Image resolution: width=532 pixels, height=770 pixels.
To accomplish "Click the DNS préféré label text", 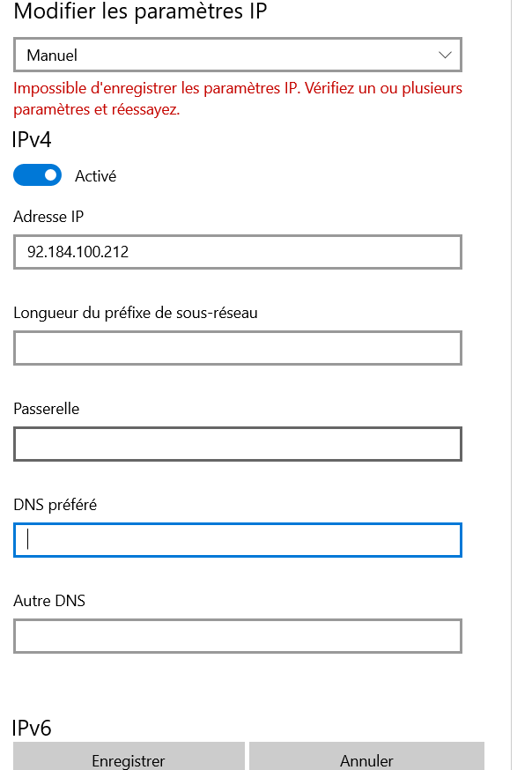I will pos(55,505).
